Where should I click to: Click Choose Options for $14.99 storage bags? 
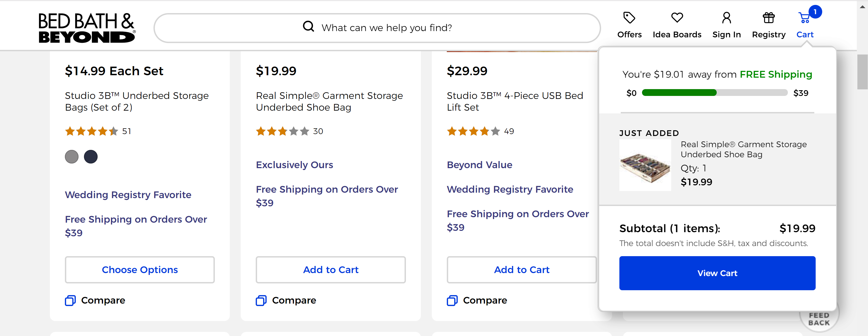tap(140, 270)
